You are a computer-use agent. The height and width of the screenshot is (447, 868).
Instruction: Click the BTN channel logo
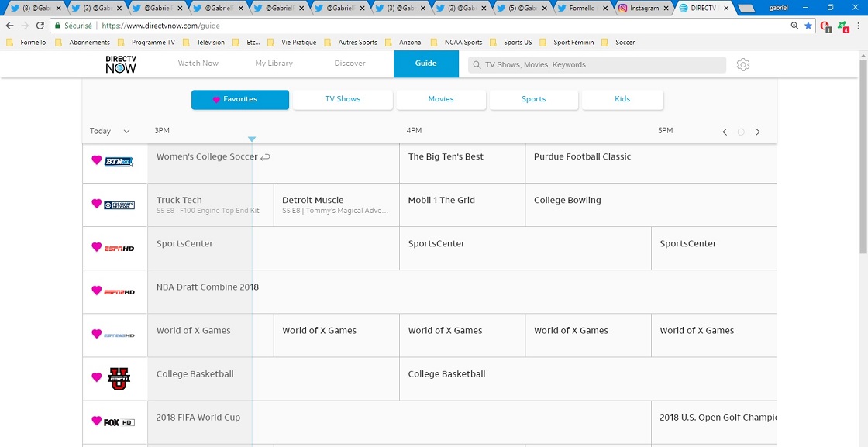point(119,161)
